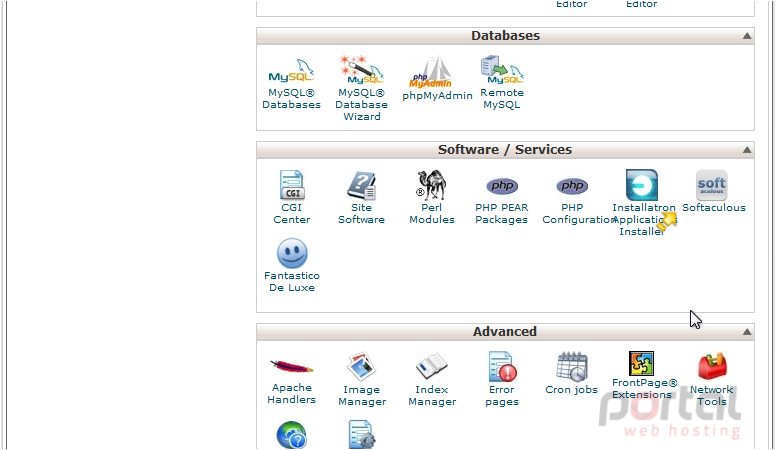Click the MySQL® Database Wizard text link
776x450 pixels.
[x=362, y=104]
